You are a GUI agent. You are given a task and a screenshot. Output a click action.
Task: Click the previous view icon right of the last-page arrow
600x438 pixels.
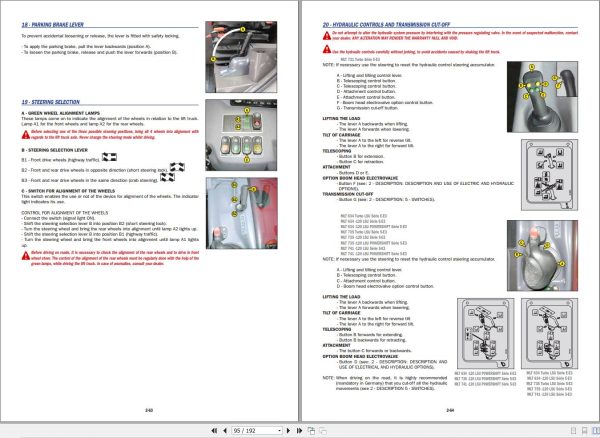(x=311, y=431)
